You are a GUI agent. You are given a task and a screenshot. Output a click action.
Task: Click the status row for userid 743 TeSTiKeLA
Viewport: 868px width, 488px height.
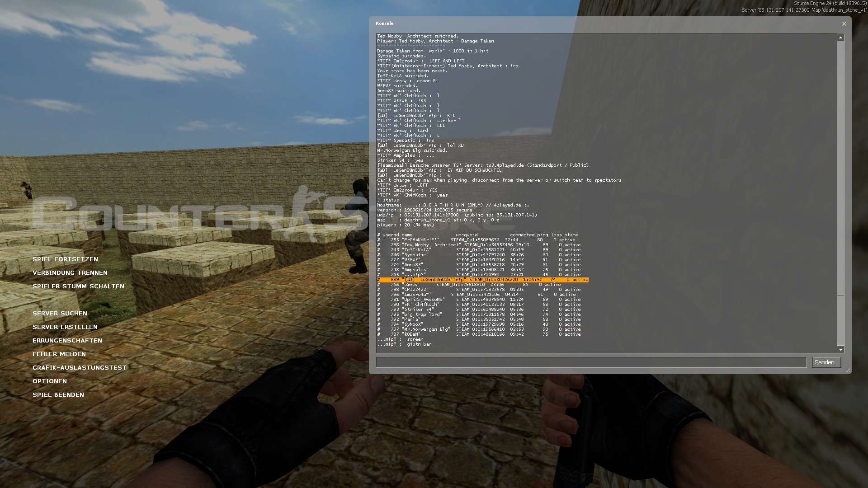pyautogui.click(x=479, y=250)
